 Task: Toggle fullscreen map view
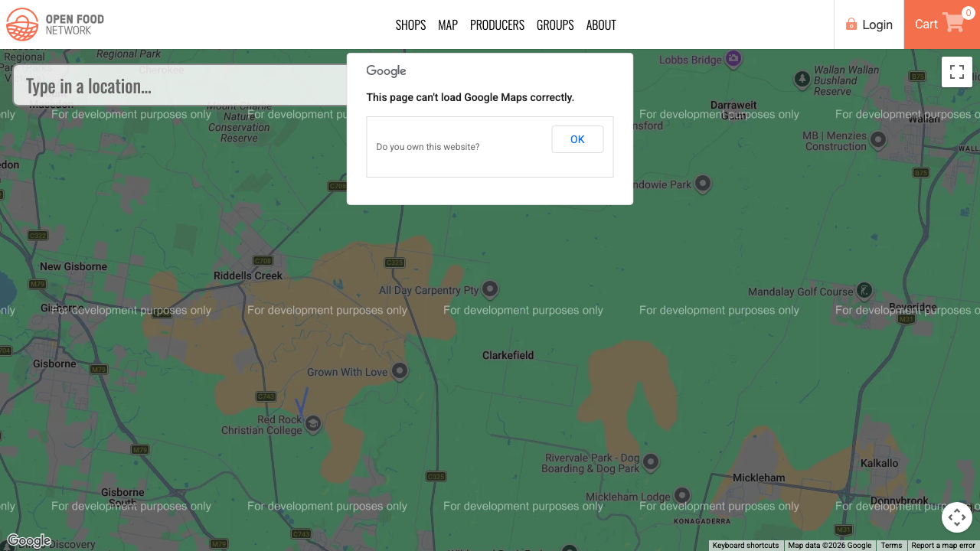[957, 72]
